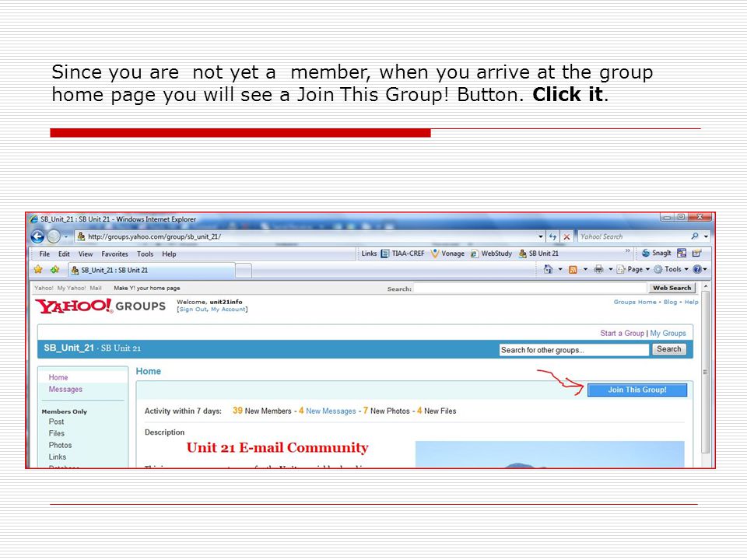This screenshot has width=747, height=560.
Task: Click the Search button for groups
Action: click(669, 349)
